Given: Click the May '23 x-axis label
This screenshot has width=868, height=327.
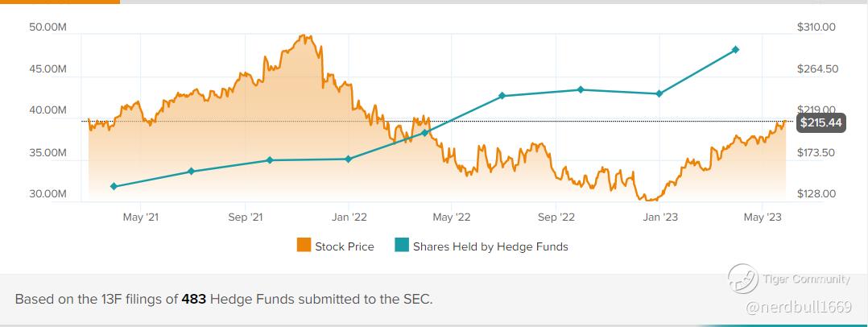Looking at the screenshot, I should click(x=763, y=217).
